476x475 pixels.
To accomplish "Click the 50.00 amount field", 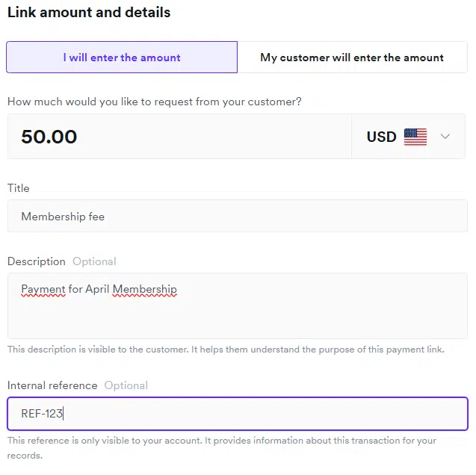I will coord(179,137).
